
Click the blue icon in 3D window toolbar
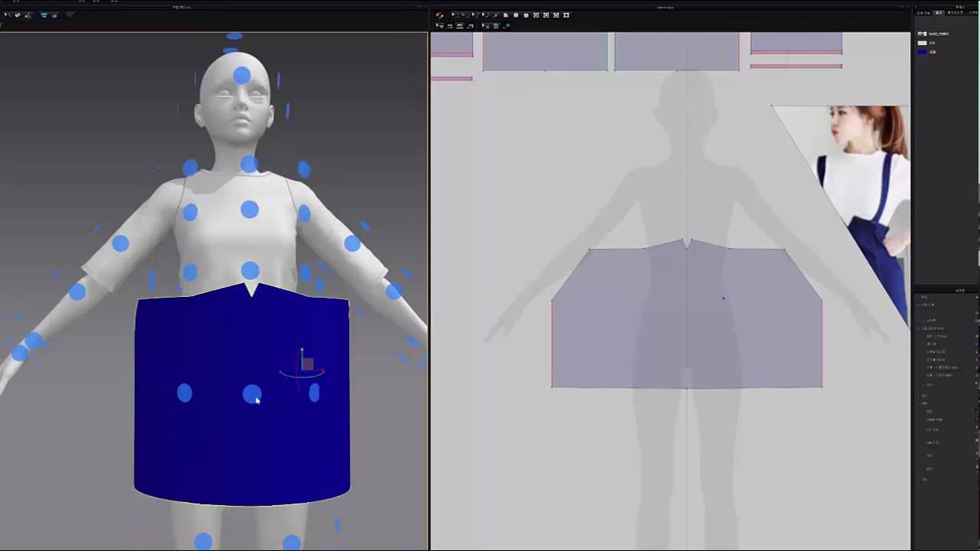[x=44, y=15]
